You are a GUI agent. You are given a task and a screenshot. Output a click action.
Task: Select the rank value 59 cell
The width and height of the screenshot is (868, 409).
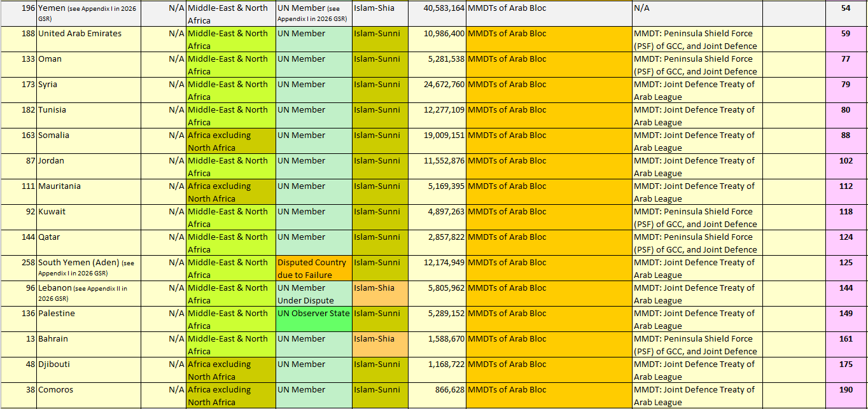846,39
